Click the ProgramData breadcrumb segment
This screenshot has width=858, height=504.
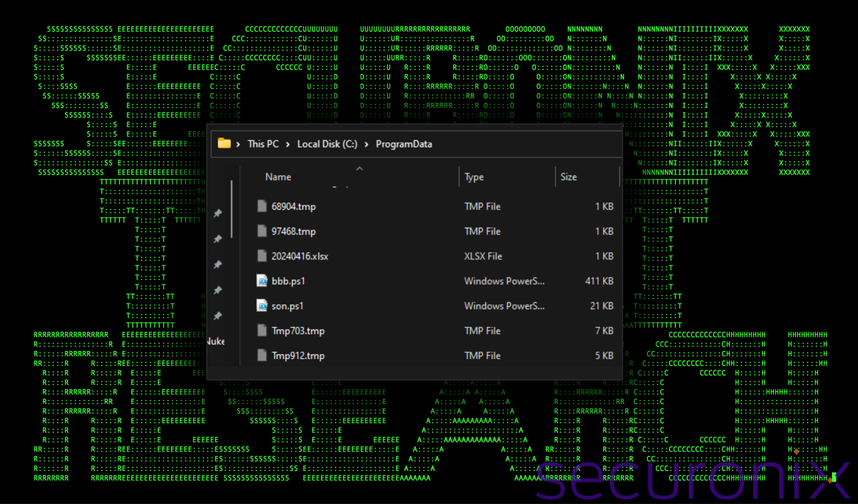[404, 144]
